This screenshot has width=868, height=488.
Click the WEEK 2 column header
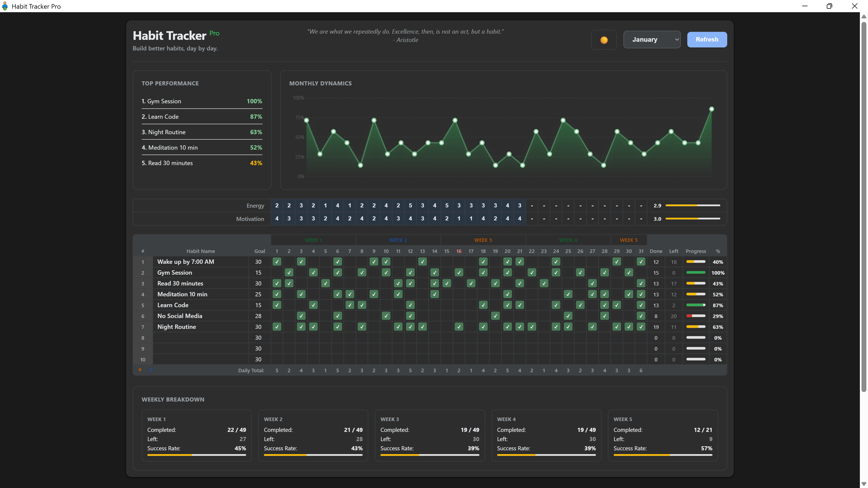coord(398,240)
